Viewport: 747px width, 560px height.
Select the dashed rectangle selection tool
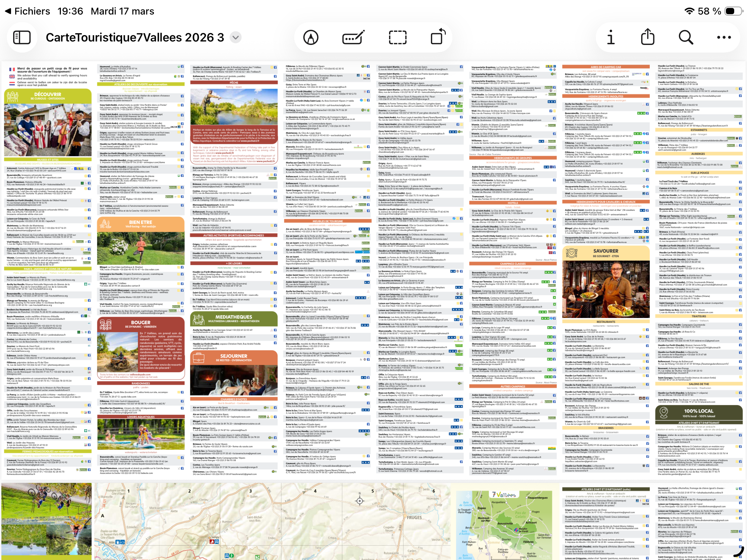[398, 37]
